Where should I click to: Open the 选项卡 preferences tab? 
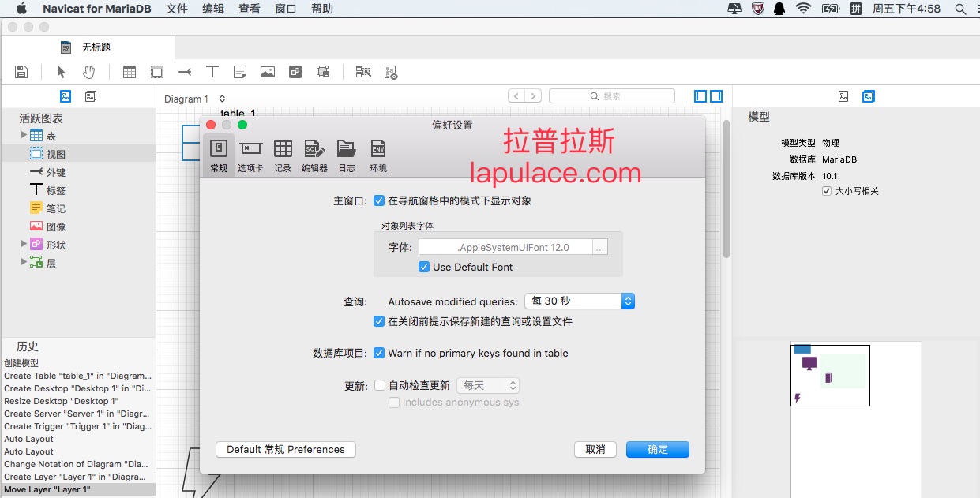point(250,154)
